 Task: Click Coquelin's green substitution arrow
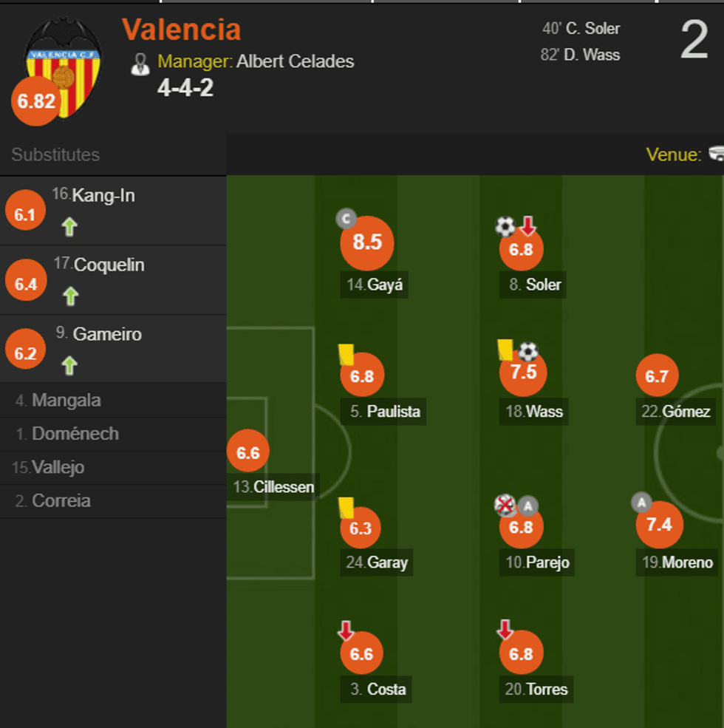(x=69, y=296)
